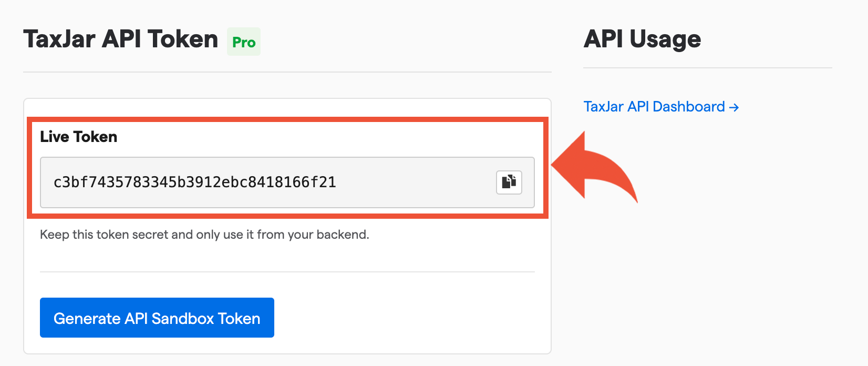
Task: Click blank card area right of Generate button
Action: [x=410, y=318]
